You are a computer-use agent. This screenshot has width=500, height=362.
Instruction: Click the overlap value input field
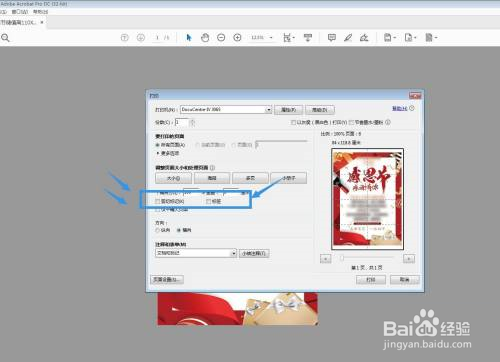[231, 192]
